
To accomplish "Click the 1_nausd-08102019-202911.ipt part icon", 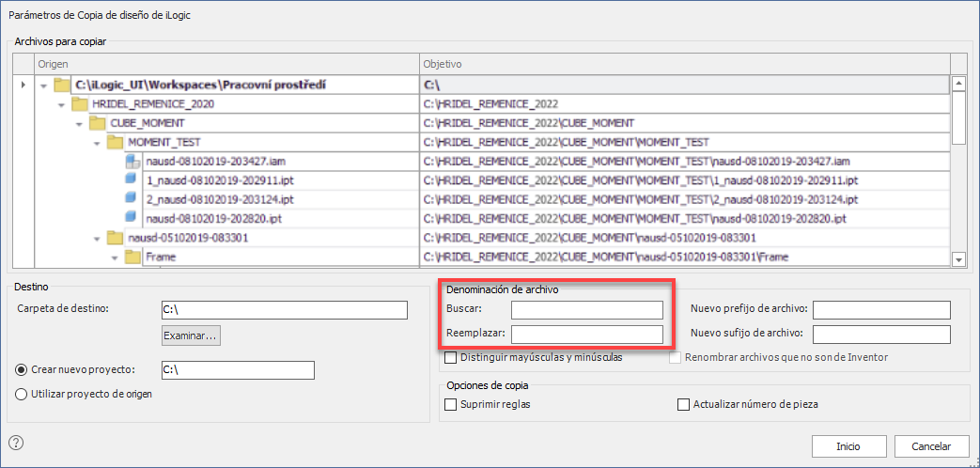I will point(132,180).
